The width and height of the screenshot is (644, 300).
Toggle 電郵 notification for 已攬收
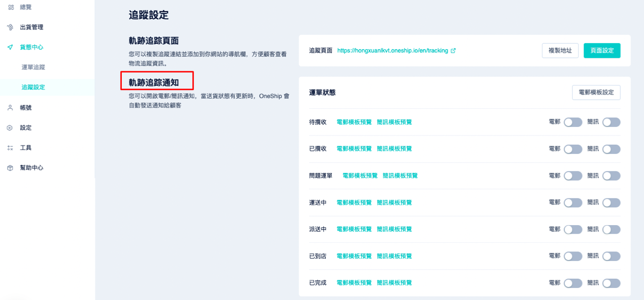tap(573, 149)
